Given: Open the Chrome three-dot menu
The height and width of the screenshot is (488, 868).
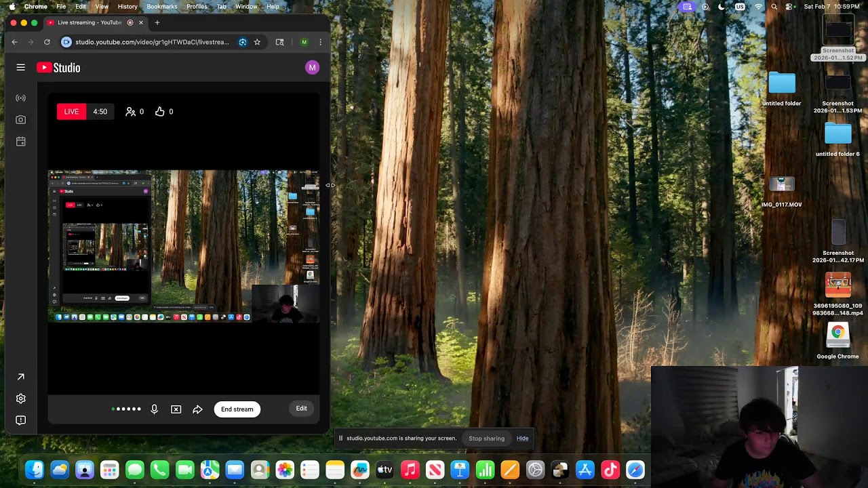Looking at the screenshot, I should (320, 42).
